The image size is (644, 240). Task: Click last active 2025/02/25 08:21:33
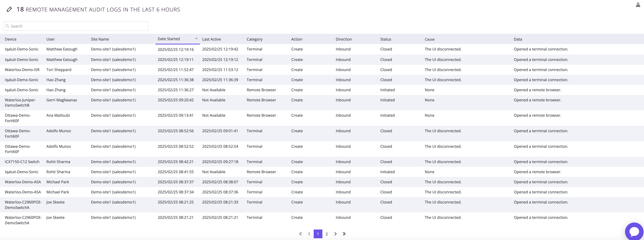coord(220,202)
